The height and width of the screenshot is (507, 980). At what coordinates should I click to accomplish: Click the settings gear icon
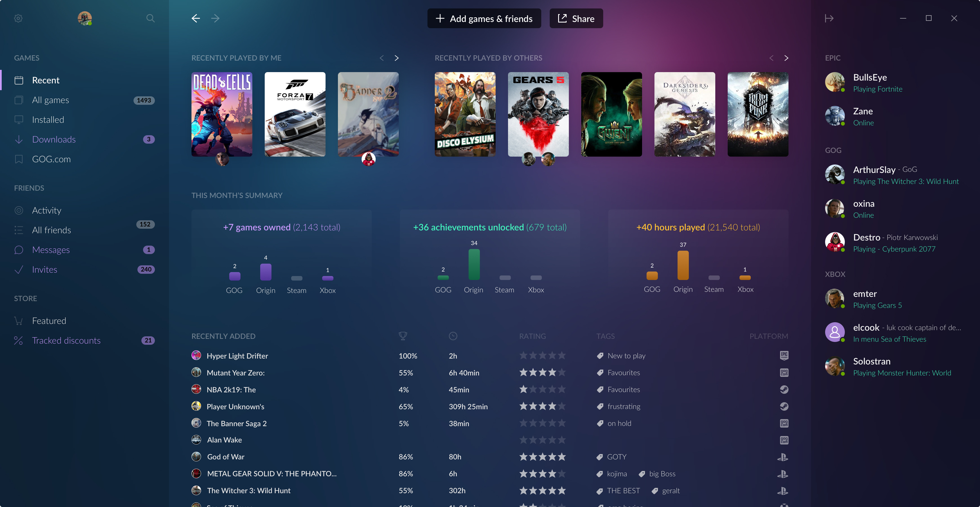tap(18, 17)
